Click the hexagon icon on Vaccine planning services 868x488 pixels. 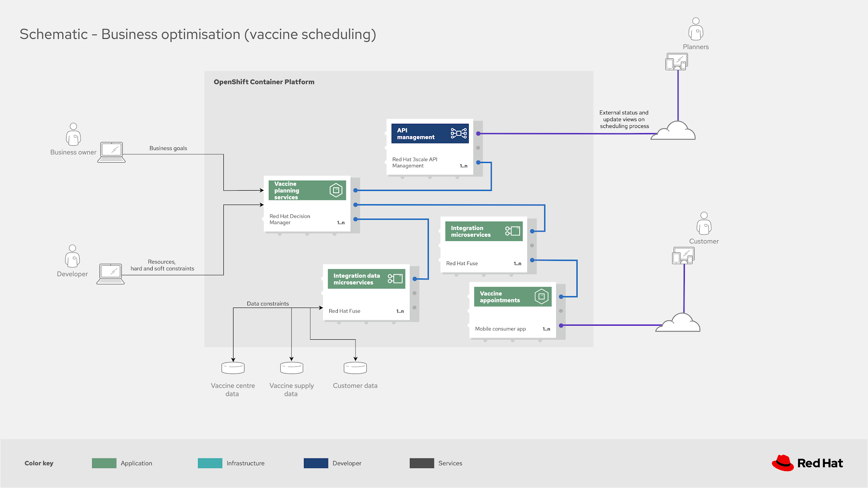[336, 190]
